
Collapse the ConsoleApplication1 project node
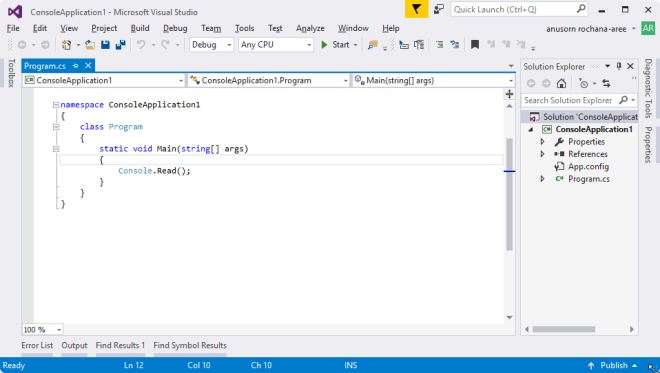[531, 129]
